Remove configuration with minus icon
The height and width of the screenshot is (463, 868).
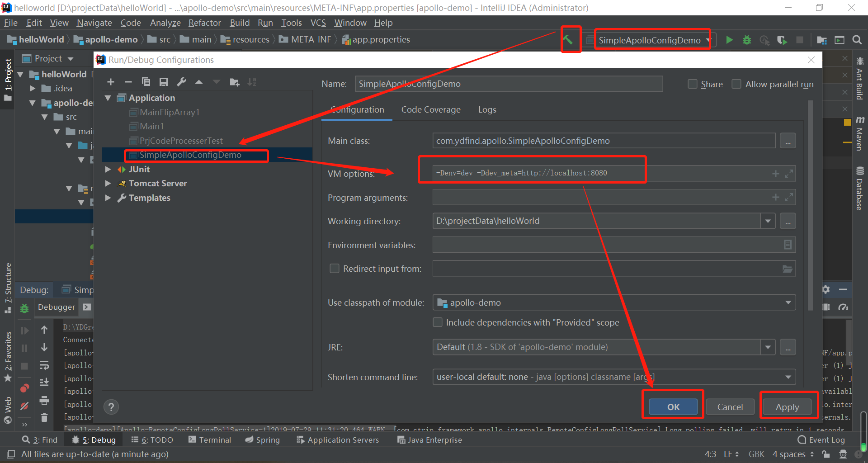pos(128,82)
